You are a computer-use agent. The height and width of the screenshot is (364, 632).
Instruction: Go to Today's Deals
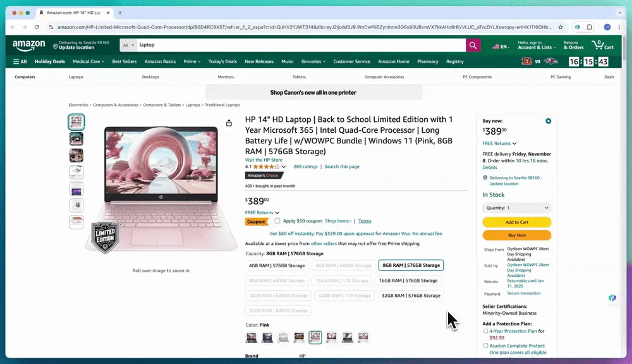222,62
